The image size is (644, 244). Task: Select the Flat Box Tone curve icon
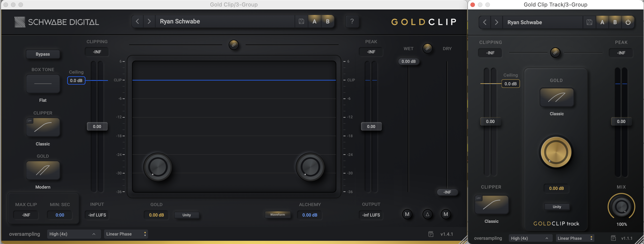(43, 84)
